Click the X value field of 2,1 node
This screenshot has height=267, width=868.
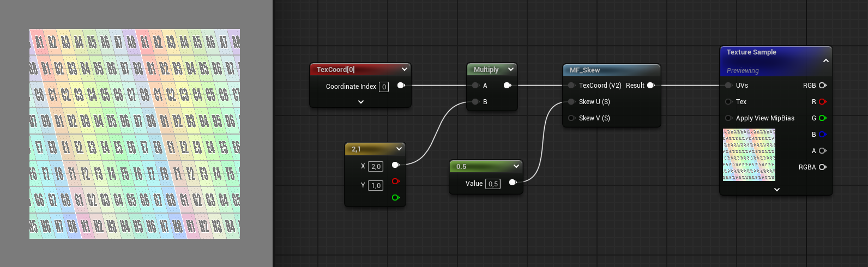376,167
